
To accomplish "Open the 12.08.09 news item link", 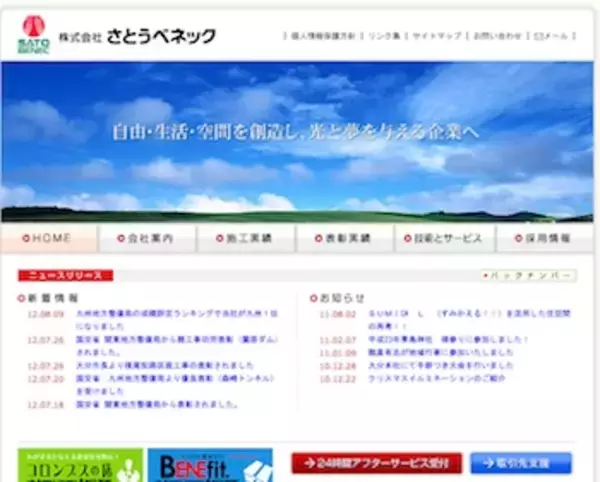I will pyautogui.click(x=177, y=320).
